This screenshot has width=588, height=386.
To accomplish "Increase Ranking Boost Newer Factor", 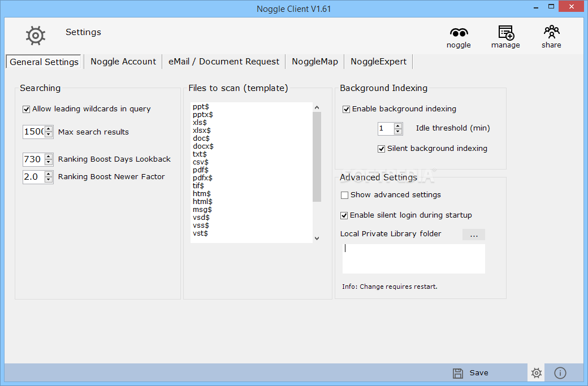I will click(49, 174).
